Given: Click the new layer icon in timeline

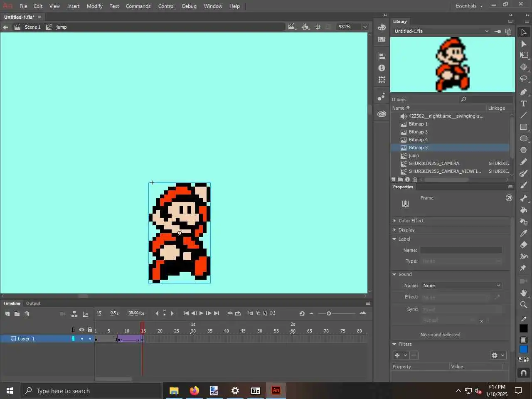Looking at the screenshot, I should 7,314.
